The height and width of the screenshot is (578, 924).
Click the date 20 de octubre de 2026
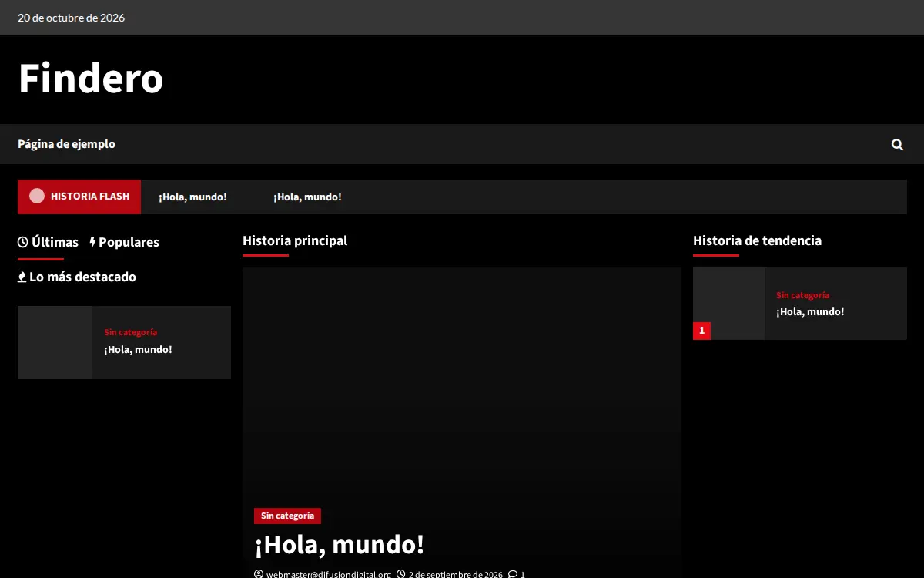click(x=72, y=18)
